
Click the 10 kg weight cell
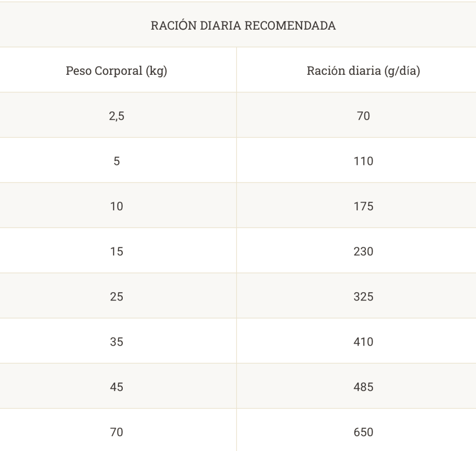(117, 206)
